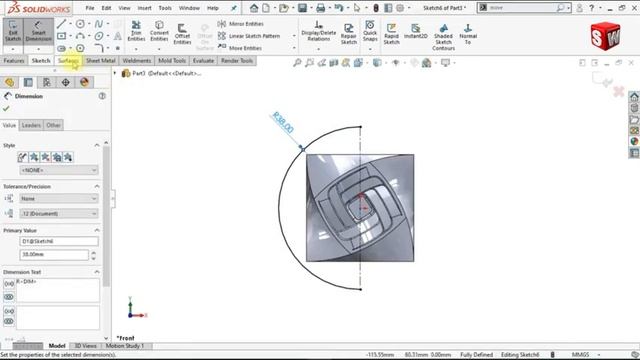
Task: Click the search commands field
Action: click(x=524, y=8)
